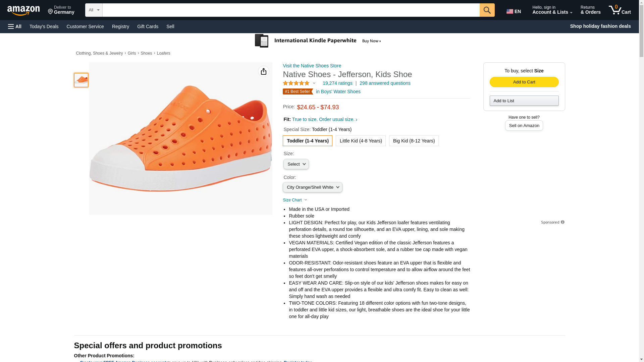Image resolution: width=644 pixels, height=362 pixels.
Task: Open the Size Select dropdown
Action: click(296, 164)
